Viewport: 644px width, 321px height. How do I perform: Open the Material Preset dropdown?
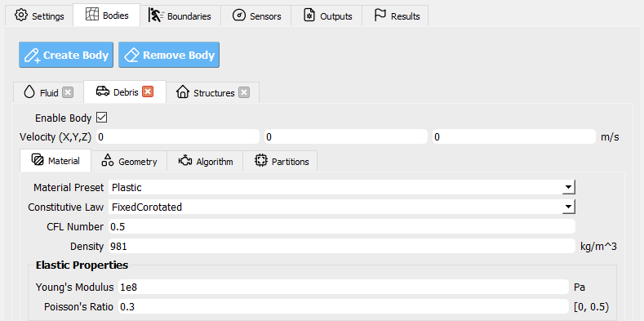tap(342, 187)
